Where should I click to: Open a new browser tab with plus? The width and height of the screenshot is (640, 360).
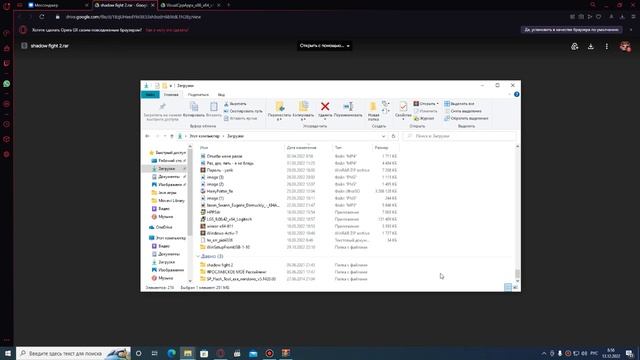coord(229,5)
